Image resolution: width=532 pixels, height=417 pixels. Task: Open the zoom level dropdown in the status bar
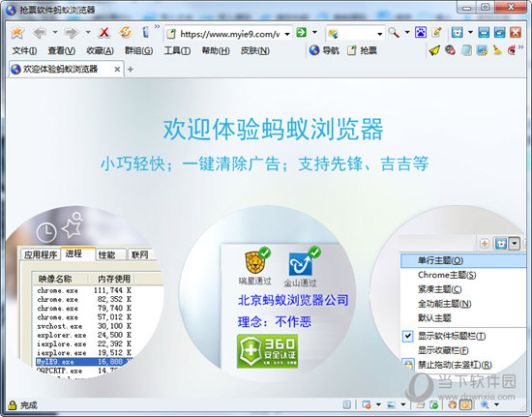click(x=497, y=404)
